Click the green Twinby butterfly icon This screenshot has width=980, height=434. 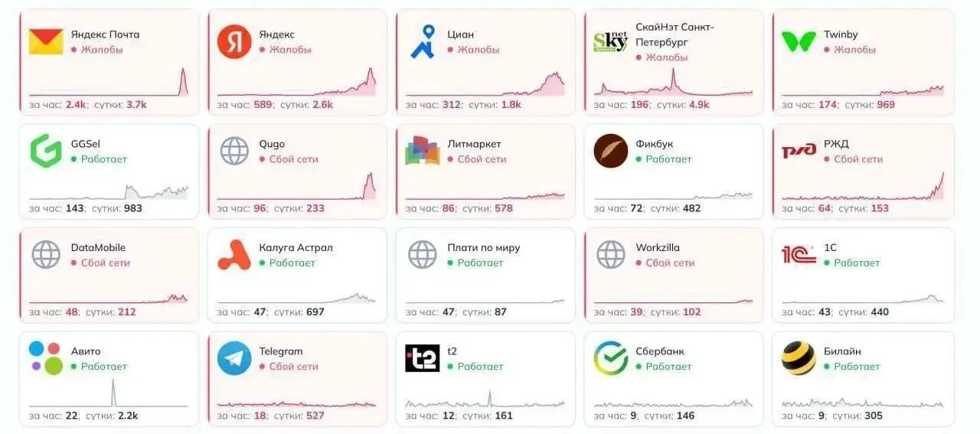click(x=799, y=42)
